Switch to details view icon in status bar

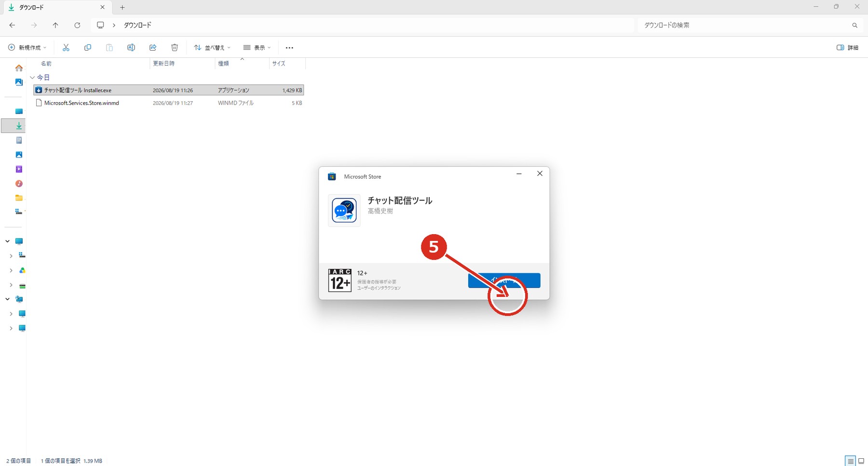pyautogui.click(x=851, y=461)
